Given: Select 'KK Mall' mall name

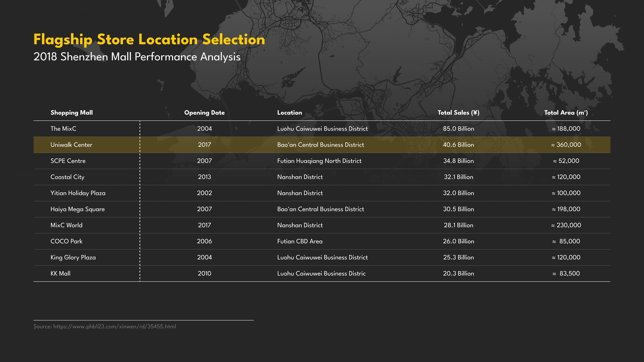Looking at the screenshot, I should coord(61,273).
